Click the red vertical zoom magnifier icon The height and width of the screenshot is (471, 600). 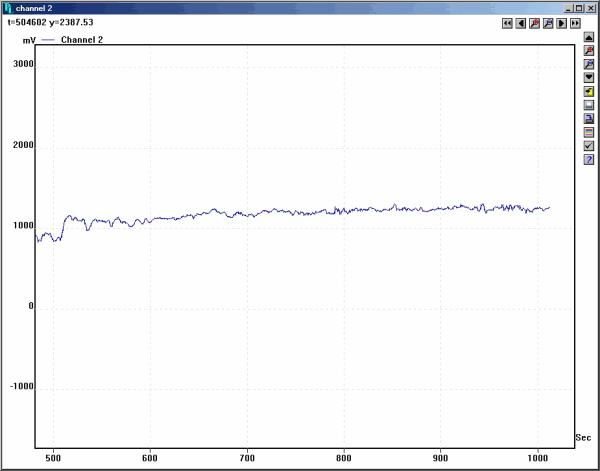[x=589, y=50]
